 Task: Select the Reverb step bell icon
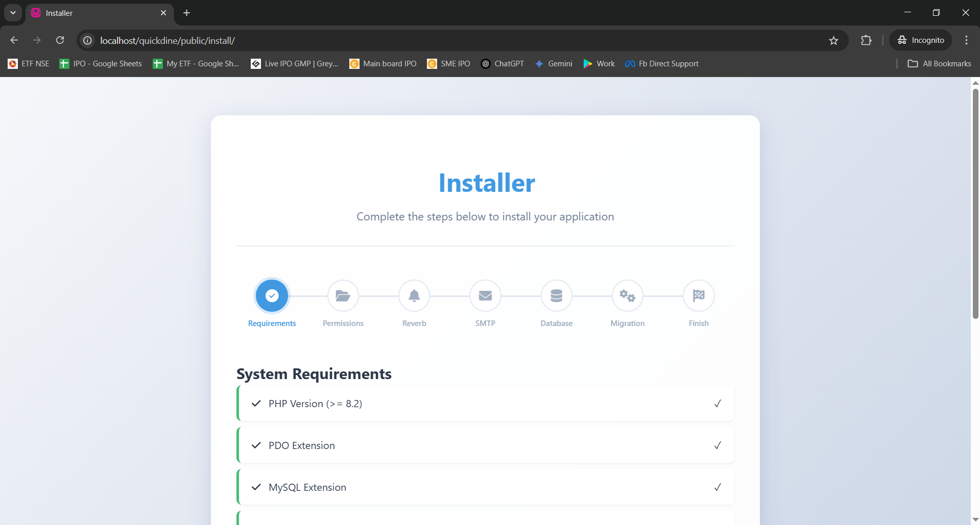[414, 295]
